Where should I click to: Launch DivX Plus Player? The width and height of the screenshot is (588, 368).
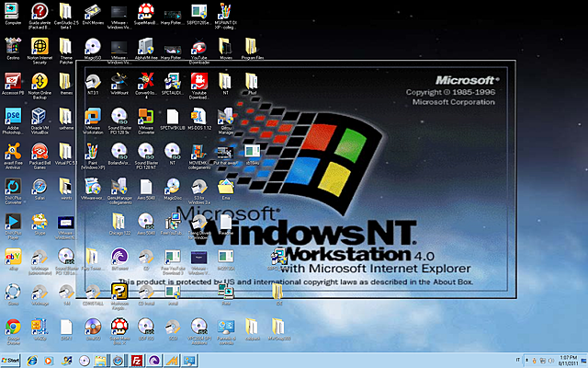[x=13, y=225]
